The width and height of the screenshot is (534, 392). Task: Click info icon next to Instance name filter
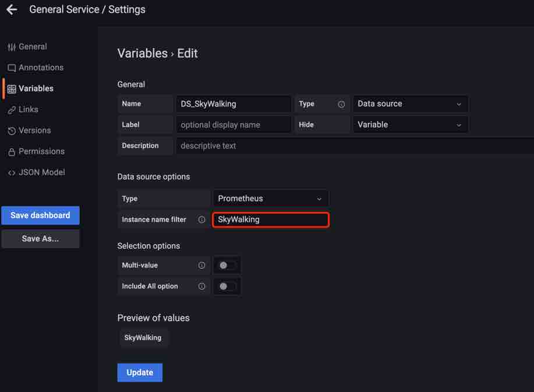(201, 220)
